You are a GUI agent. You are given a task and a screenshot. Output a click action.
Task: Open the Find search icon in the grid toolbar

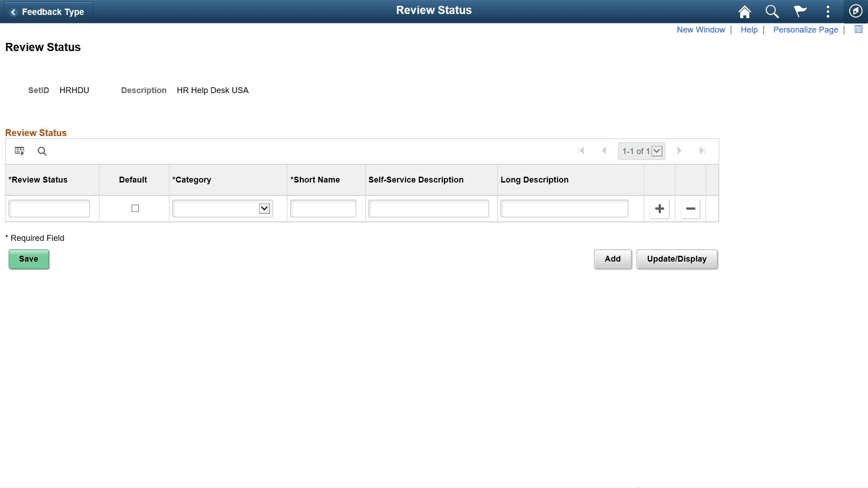pyautogui.click(x=42, y=151)
